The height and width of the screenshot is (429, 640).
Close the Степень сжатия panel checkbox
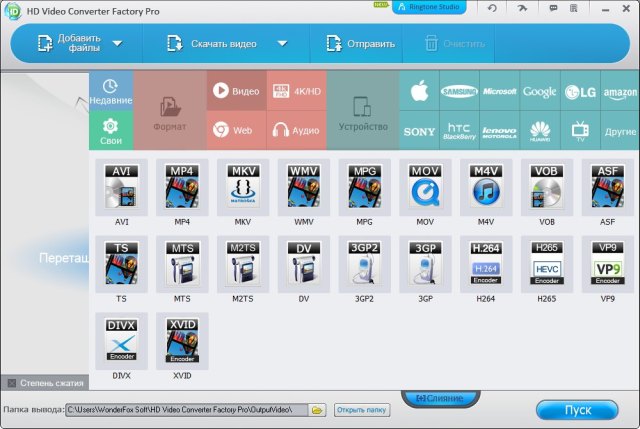click(x=11, y=383)
